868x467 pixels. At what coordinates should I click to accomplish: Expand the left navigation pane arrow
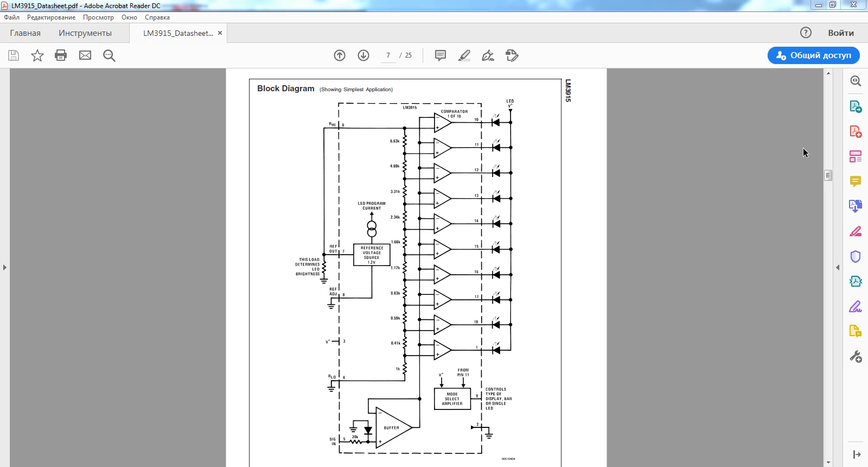tap(5, 267)
